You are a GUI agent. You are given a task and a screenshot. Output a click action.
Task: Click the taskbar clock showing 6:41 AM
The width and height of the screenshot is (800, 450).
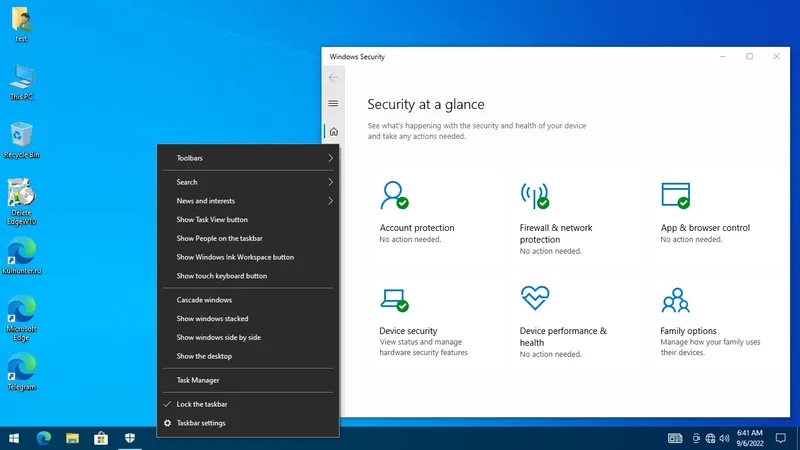tap(749, 438)
